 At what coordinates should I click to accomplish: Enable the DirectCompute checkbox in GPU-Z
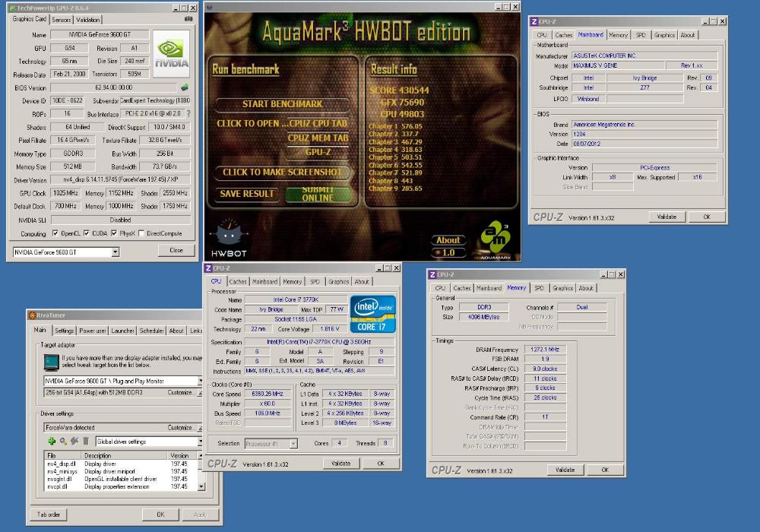[141, 233]
